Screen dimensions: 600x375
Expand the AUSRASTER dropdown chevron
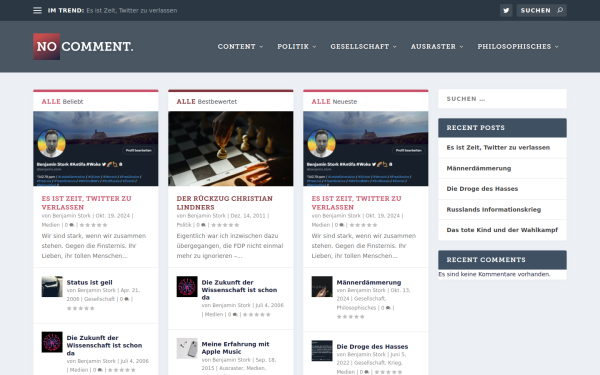click(461, 47)
